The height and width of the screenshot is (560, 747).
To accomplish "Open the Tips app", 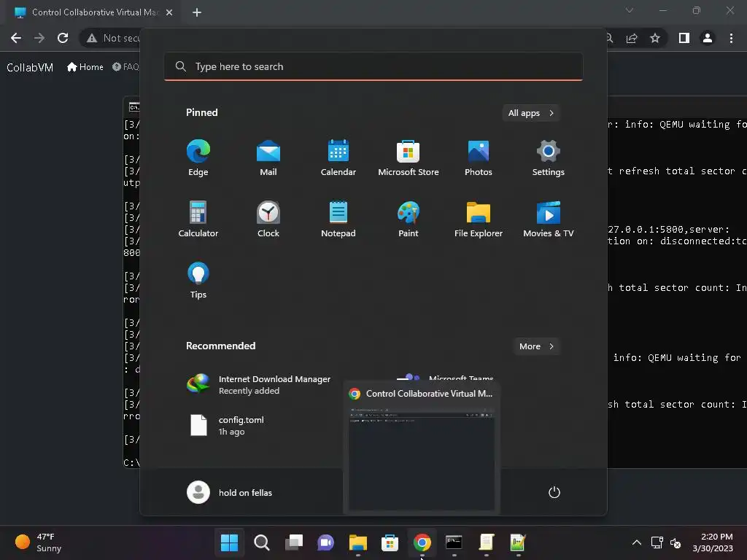I will (198, 281).
